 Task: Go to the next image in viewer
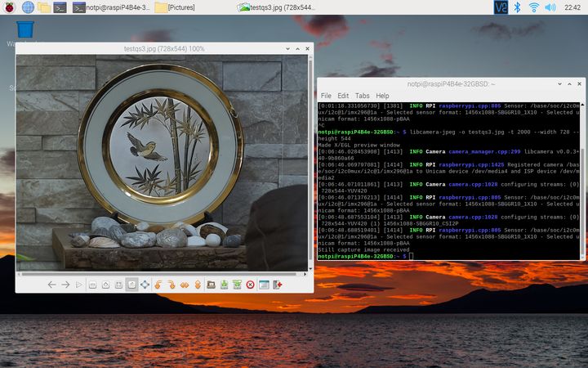tap(65, 285)
